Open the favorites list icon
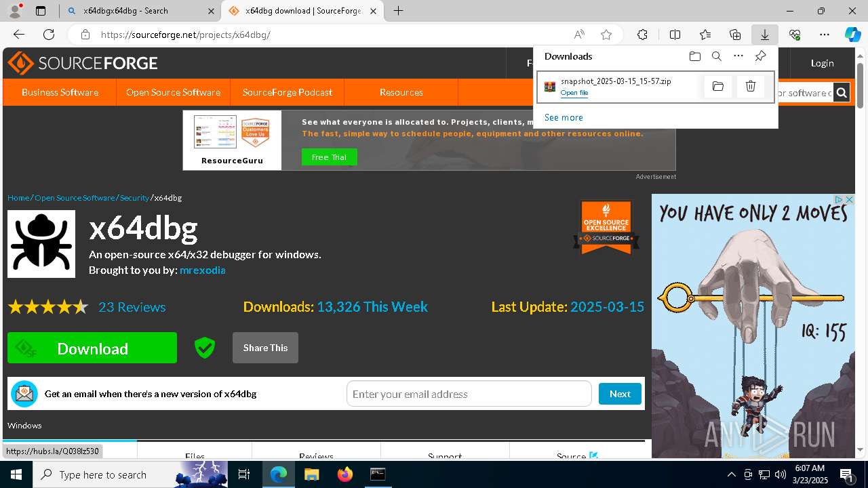 click(705, 35)
